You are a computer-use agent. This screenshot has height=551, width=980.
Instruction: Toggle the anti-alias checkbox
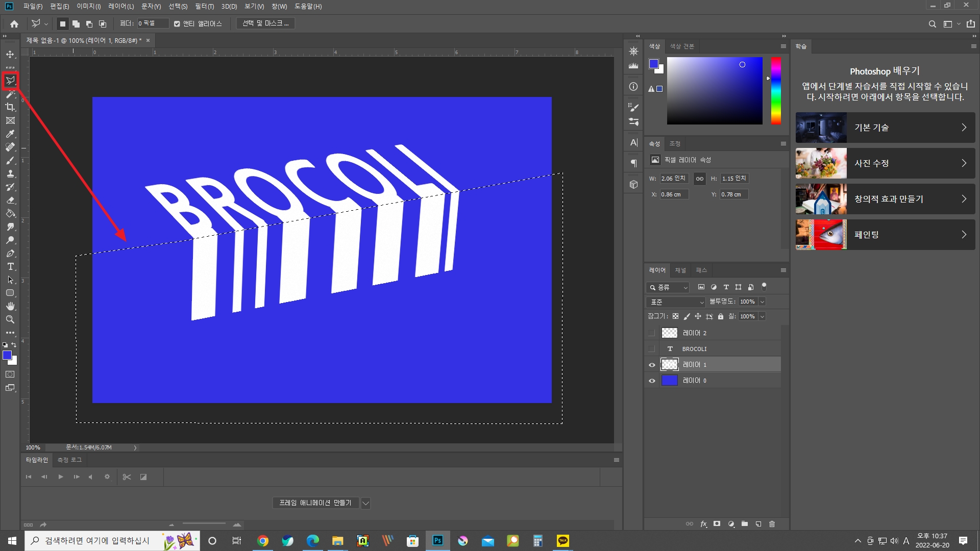coord(177,23)
